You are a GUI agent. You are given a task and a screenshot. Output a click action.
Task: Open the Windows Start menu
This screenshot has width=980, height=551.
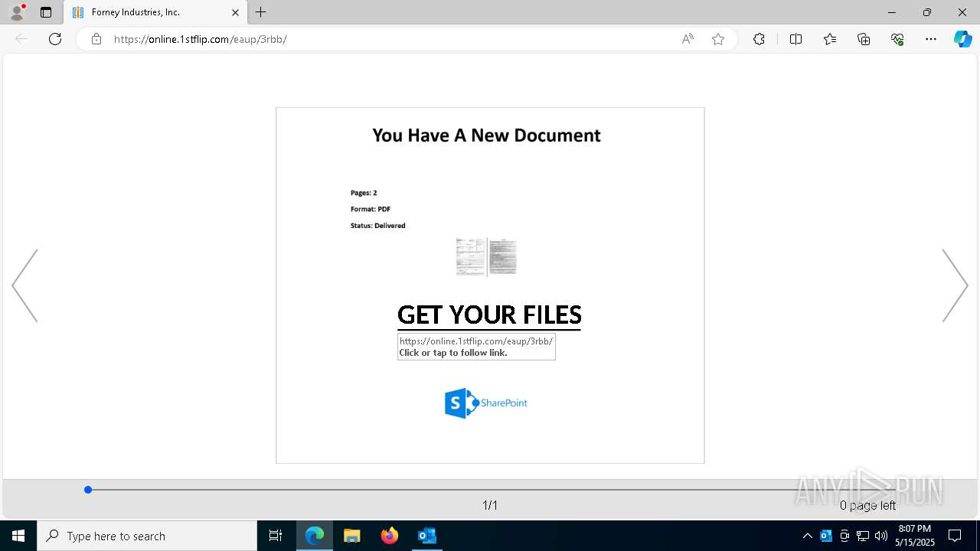point(18,536)
